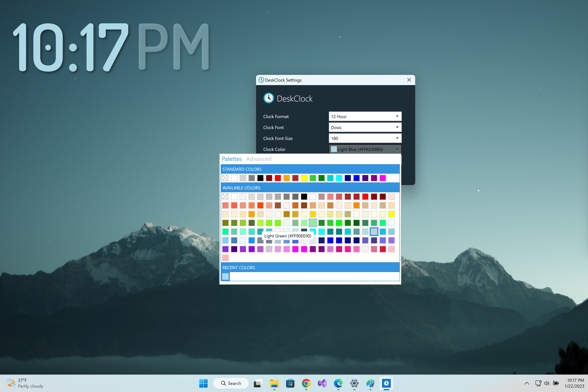Click the Search box in the taskbar
Viewport: 588px width, 392px height.
(231, 383)
